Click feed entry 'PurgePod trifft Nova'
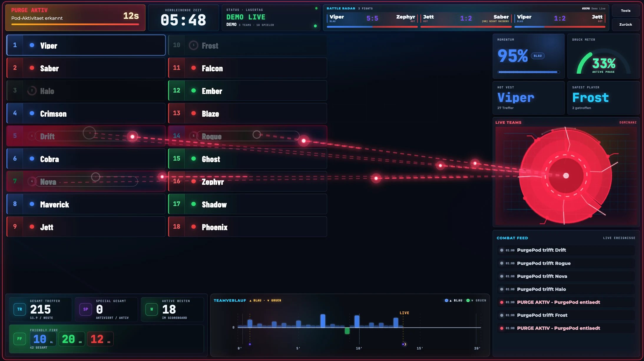Screen dimensions: 644x361 [x=566, y=276]
